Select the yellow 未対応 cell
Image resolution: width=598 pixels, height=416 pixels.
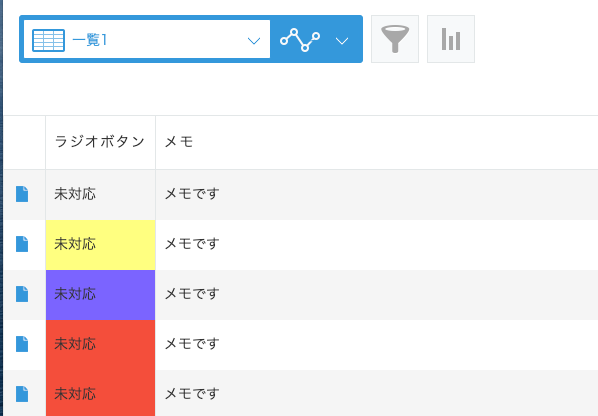101,245
